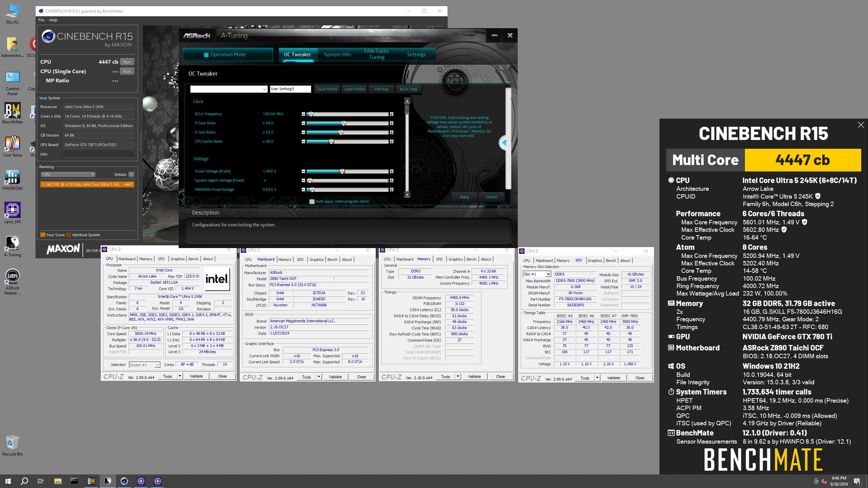Screen dimensions: 868x488
Task: Click BCLK Step button
Action: pyautogui.click(x=409, y=89)
